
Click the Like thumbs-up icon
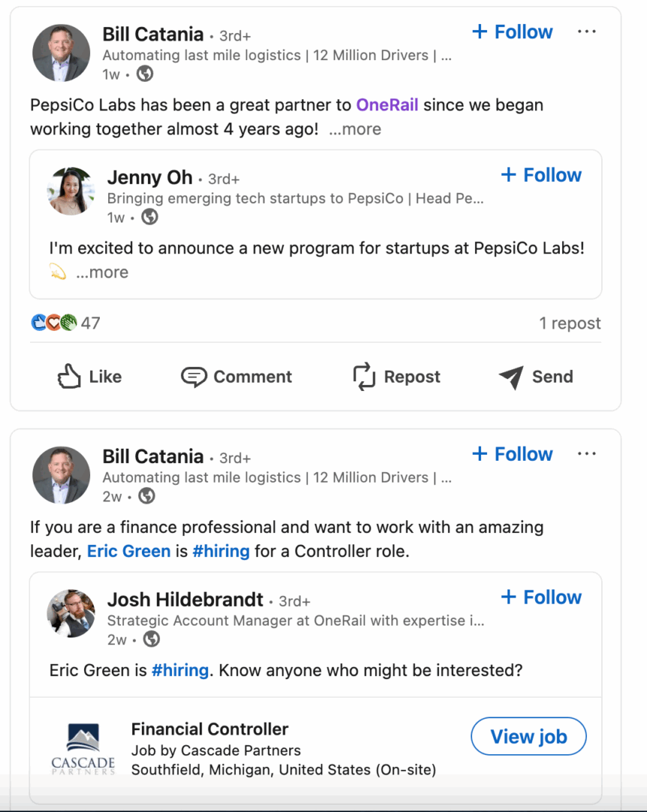pos(69,377)
